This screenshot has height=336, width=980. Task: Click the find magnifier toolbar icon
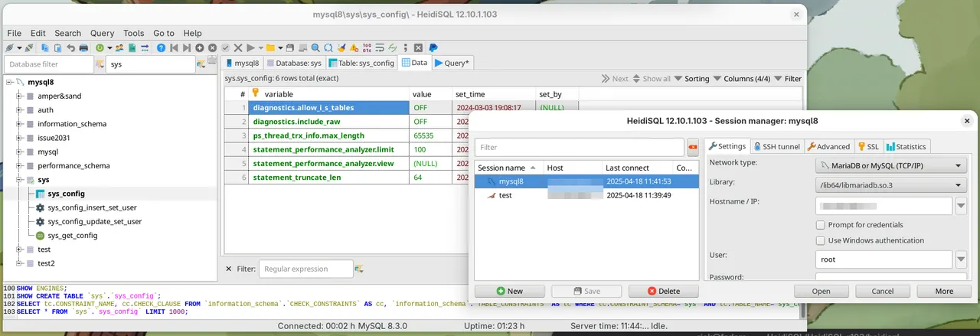(315, 47)
